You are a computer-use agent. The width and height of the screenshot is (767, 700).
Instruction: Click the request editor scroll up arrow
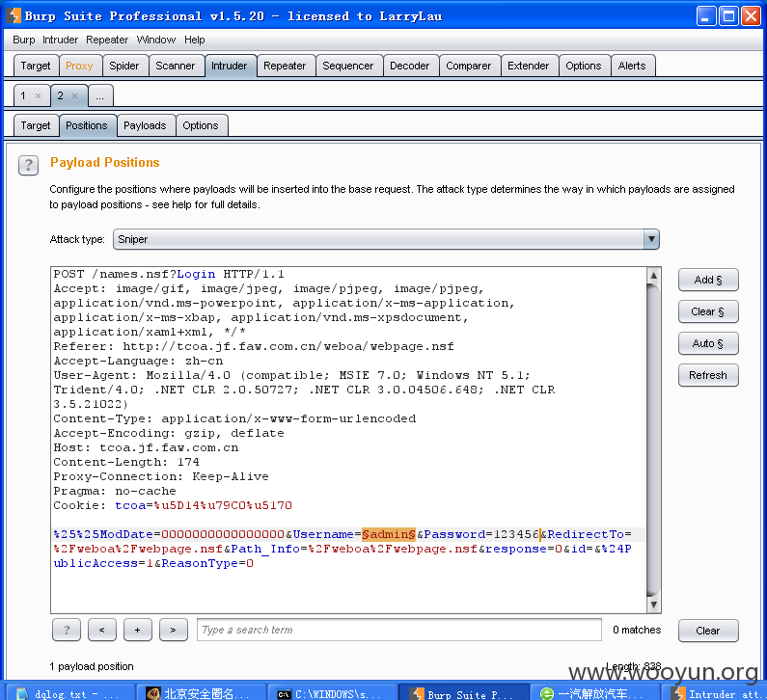coord(653,275)
